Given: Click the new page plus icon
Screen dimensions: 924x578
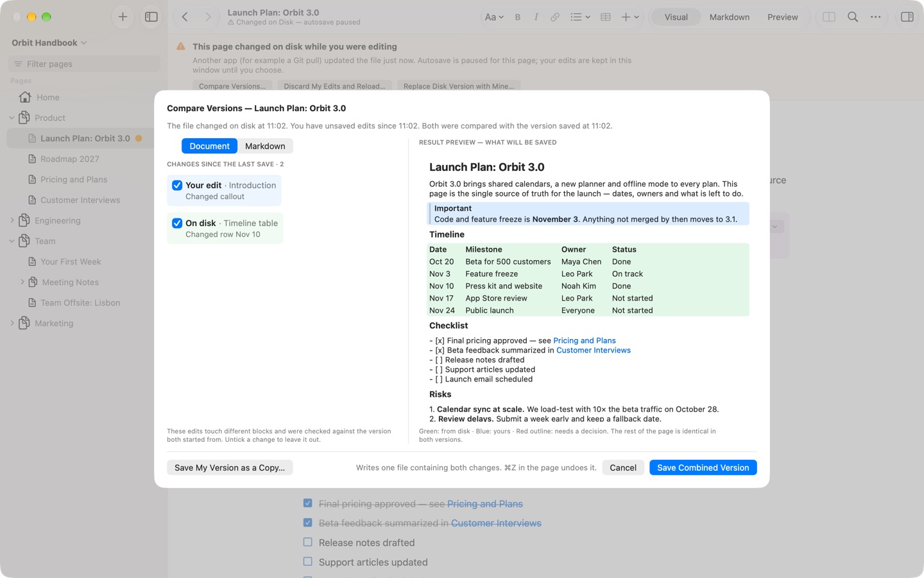Looking at the screenshot, I should tap(123, 17).
